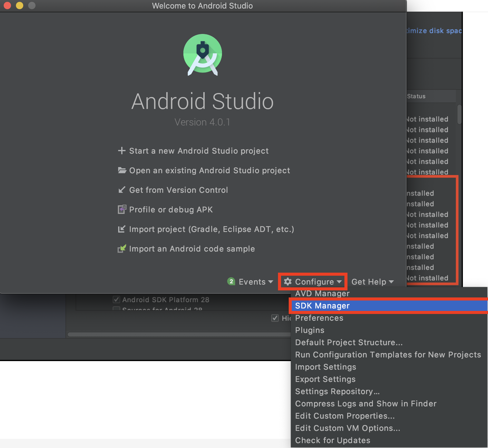The height and width of the screenshot is (448, 488).
Task: Choose Edit Custom Properties...
Action: point(389,416)
